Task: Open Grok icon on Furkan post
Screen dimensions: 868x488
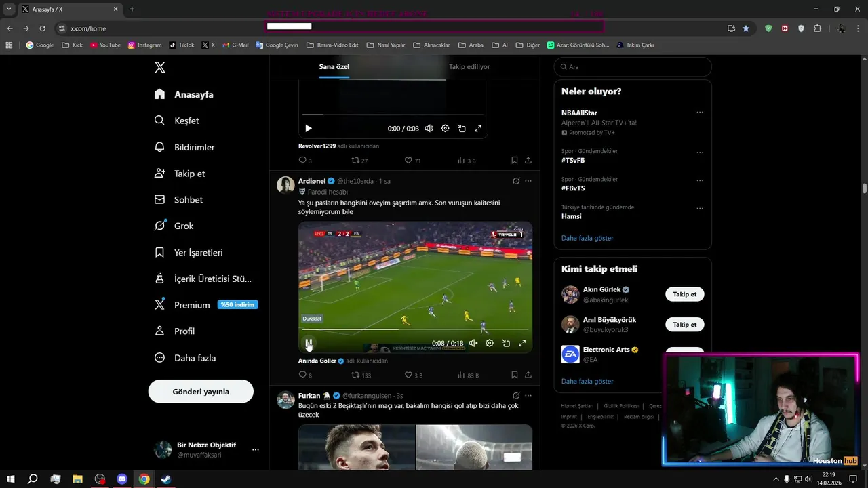Action: tap(516, 395)
